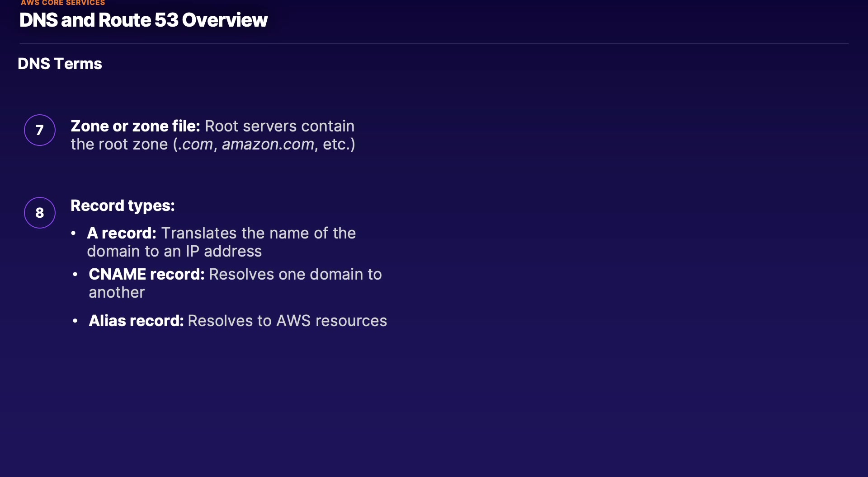Click the bullet dot before CNAME record
Viewport: 868px width, 477px height.
click(x=75, y=274)
